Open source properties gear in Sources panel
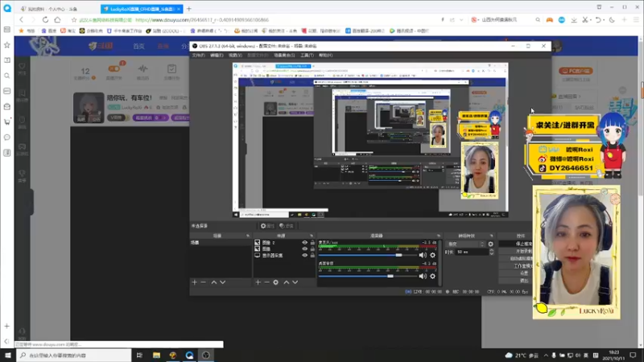644x362 pixels. click(275, 282)
